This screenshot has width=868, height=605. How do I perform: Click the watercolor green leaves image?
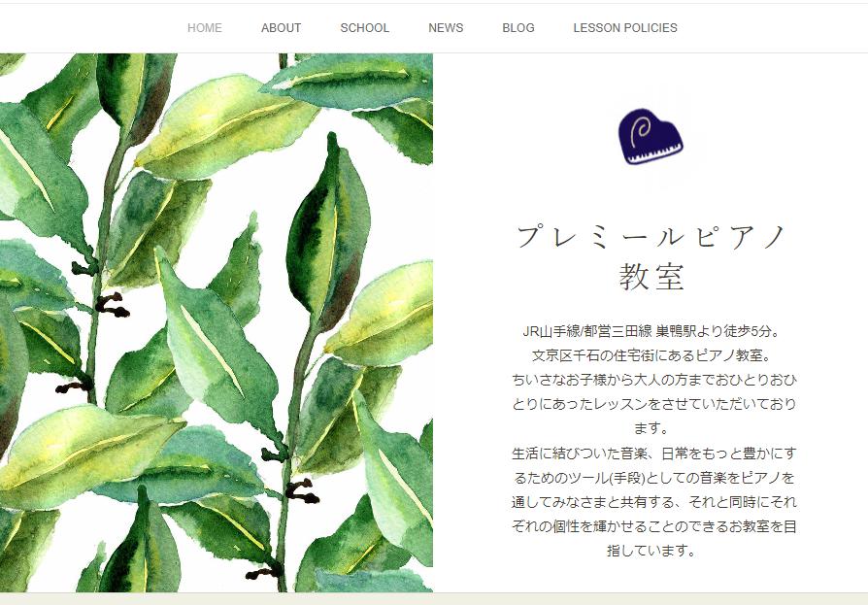click(x=216, y=322)
